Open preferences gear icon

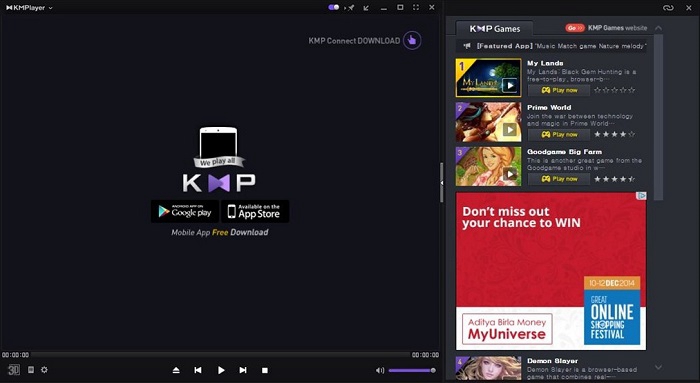tap(44, 370)
